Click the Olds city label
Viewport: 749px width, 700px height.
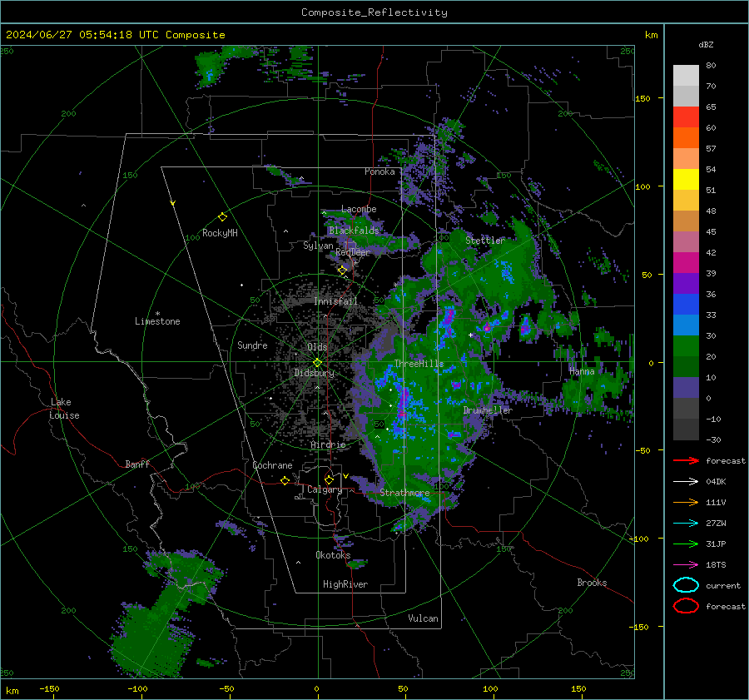tap(317, 347)
